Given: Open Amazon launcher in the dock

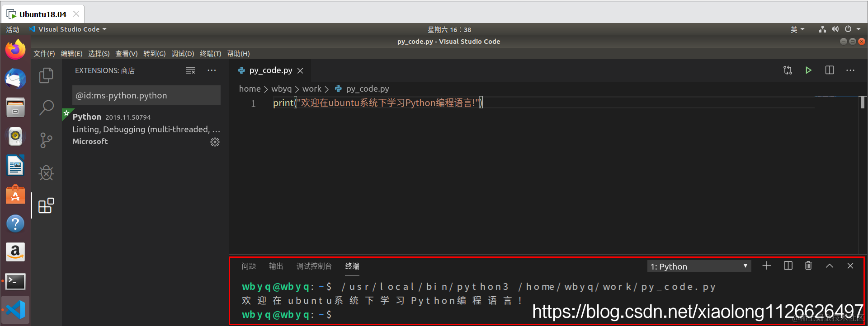Looking at the screenshot, I should pyautogui.click(x=15, y=252).
